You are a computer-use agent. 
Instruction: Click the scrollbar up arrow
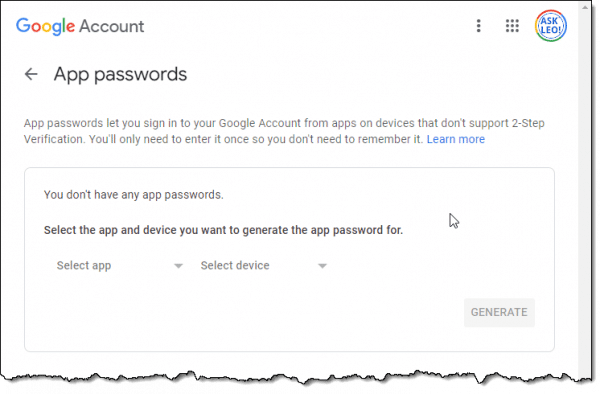(585, 7)
